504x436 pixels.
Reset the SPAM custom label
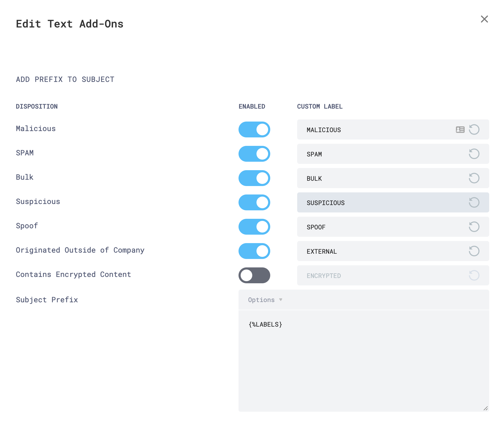(474, 154)
